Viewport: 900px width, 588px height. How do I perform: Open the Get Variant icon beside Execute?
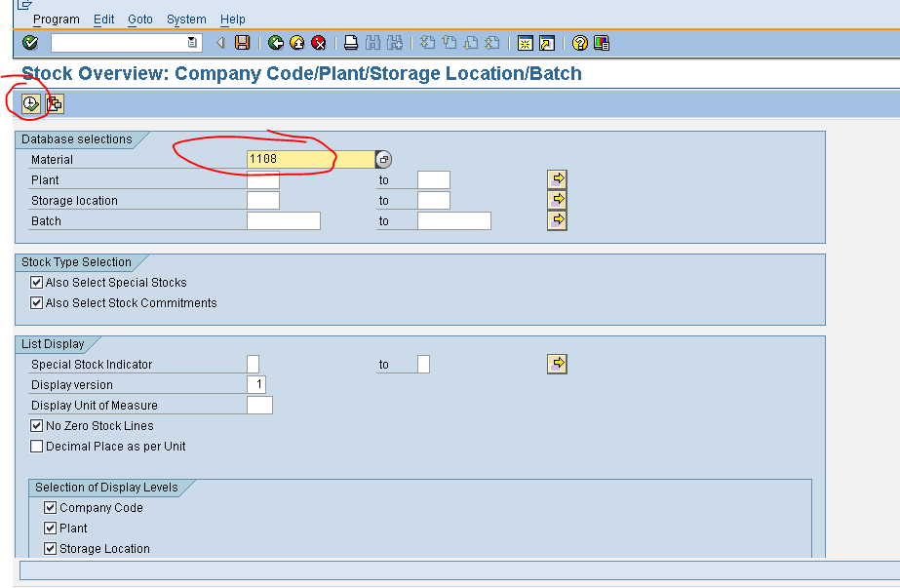(54, 102)
